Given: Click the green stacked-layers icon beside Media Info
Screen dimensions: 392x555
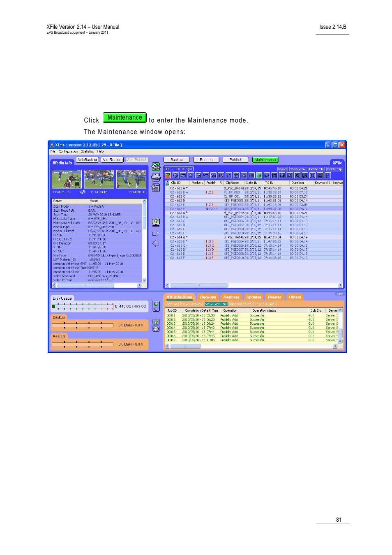Looking at the screenshot, I should [156, 166].
